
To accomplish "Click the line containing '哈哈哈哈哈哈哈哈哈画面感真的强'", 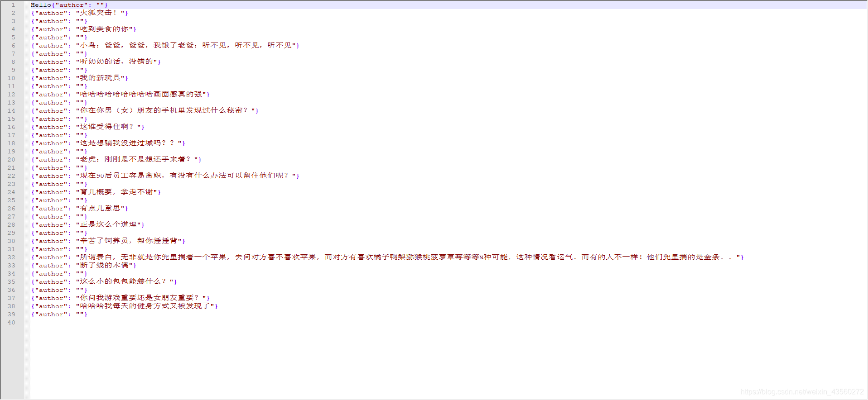I will pos(121,95).
